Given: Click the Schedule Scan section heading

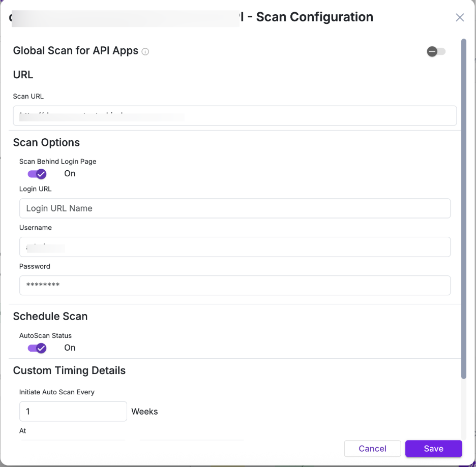Looking at the screenshot, I should pyautogui.click(x=50, y=317).
